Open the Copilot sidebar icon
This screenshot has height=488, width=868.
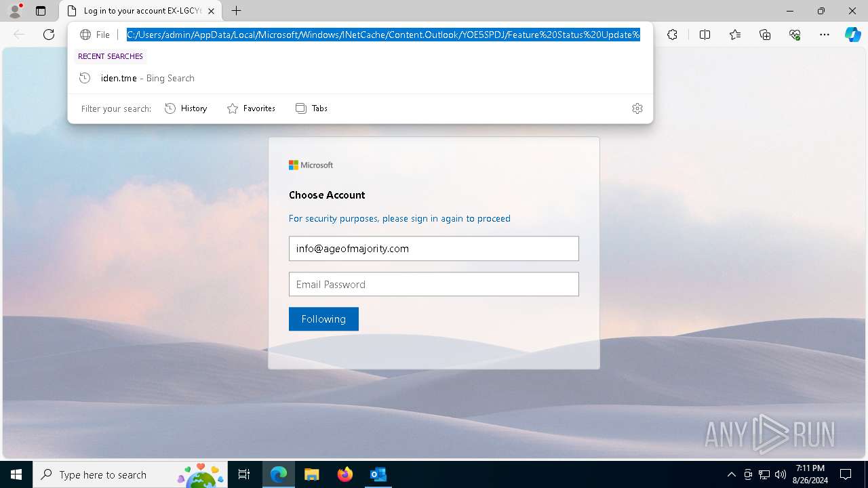pos(852,35)
